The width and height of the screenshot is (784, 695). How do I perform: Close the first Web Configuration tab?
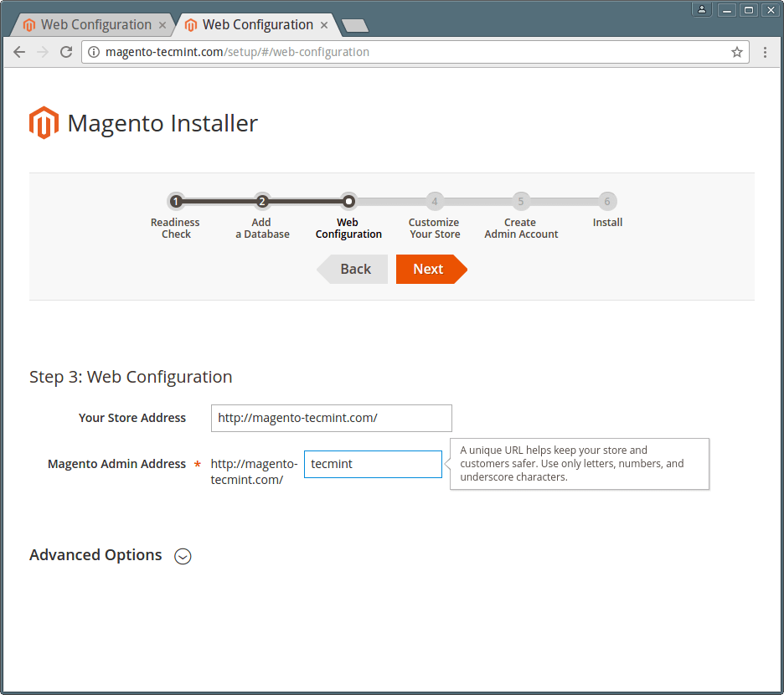click(162, 25)
